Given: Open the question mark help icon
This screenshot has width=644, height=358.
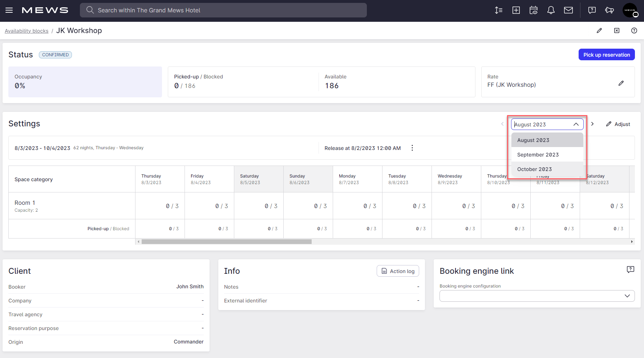Looking at the screenshot, I should 634,30.
